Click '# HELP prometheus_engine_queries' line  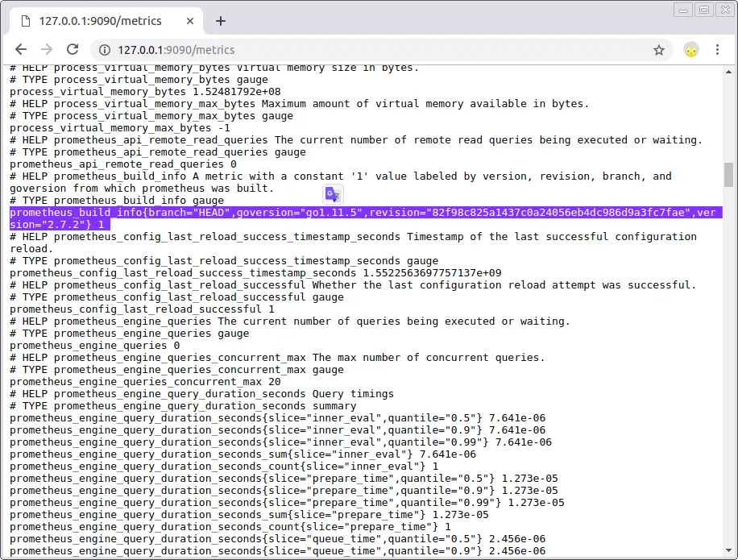[290, 321]
